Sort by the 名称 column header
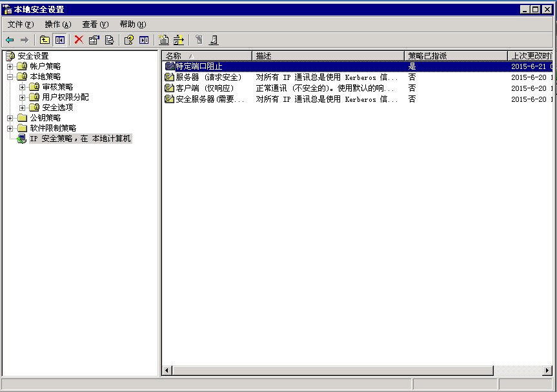Image resolution: width=557 pixels, height=392 pixels. click(x=207, y=56)
